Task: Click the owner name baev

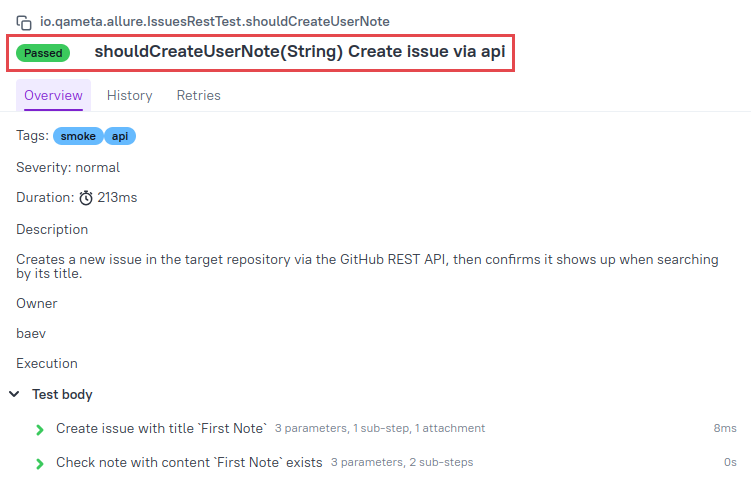Action: (31, 333)
